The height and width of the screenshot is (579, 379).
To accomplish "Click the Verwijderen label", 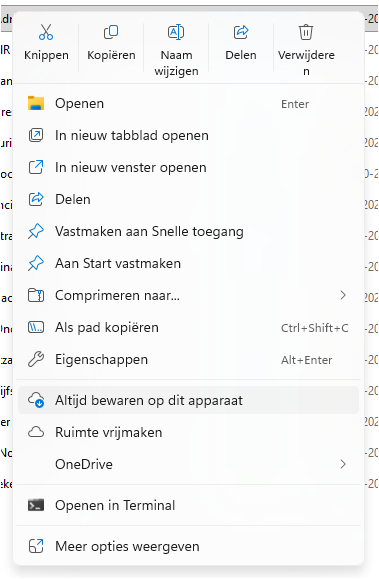I will click(x=306, y=63).
